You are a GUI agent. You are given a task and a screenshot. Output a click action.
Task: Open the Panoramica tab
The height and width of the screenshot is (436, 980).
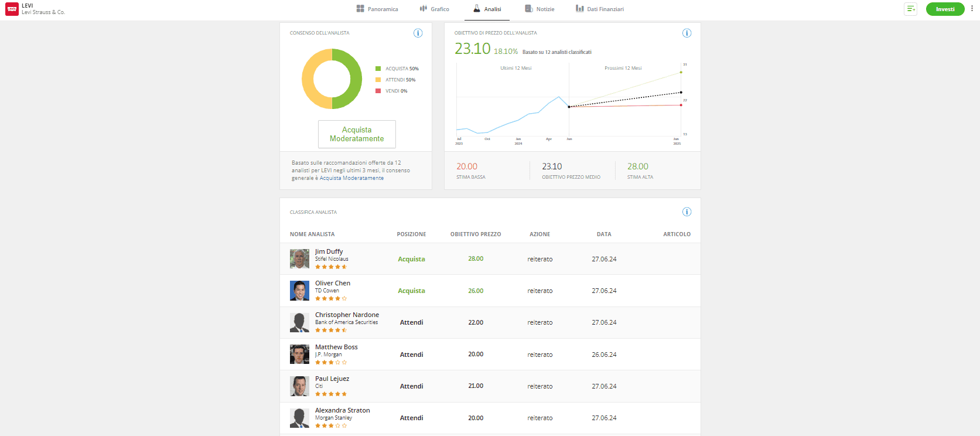[377, 9]
